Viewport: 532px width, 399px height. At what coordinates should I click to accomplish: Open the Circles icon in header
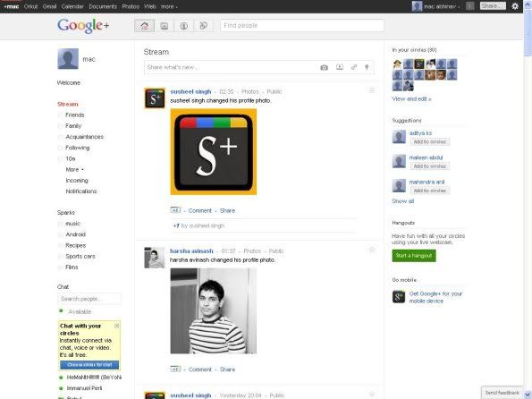(x=204, y=26)
